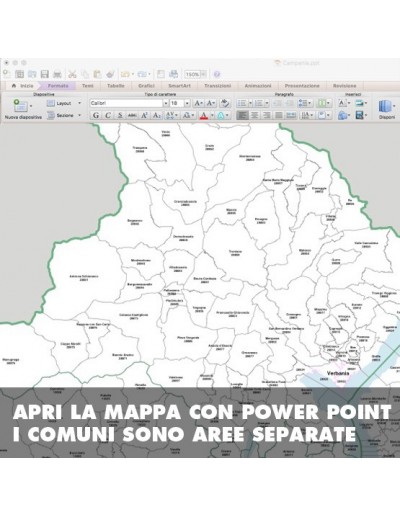Toggle align text left
Screen dimensions: 400x517
point(242,115)
